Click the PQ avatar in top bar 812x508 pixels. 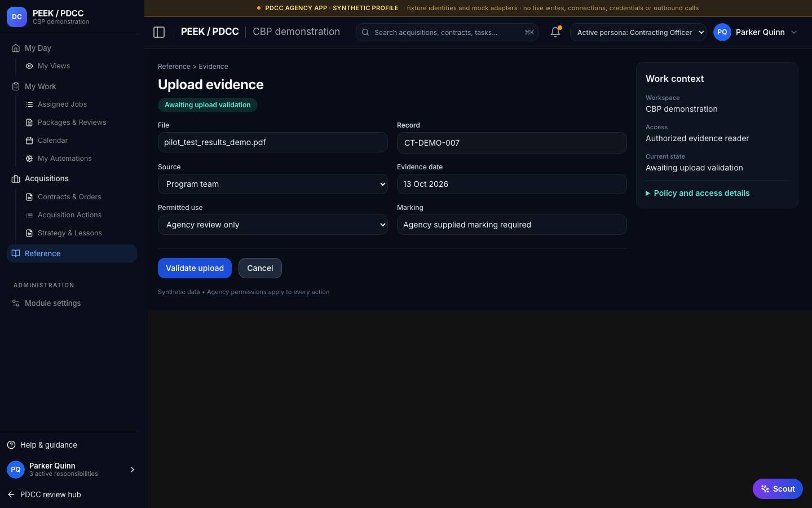(x=722, y=32)
